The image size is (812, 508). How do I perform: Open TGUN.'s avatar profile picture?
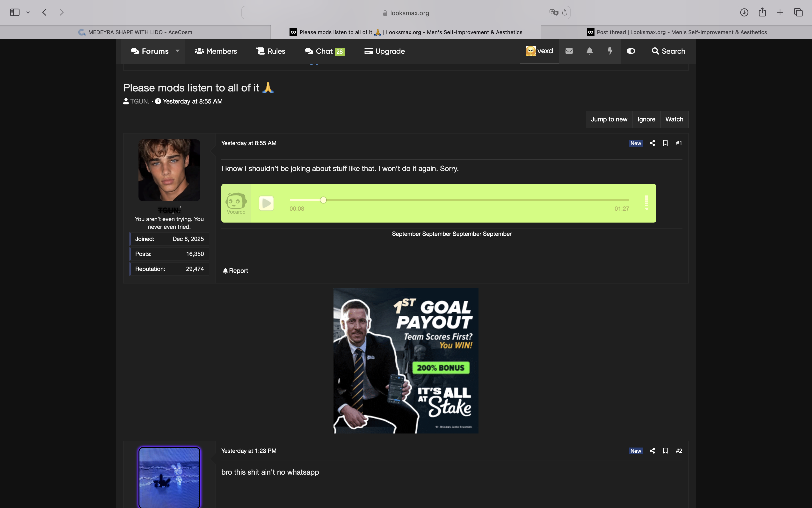point(169,170)
